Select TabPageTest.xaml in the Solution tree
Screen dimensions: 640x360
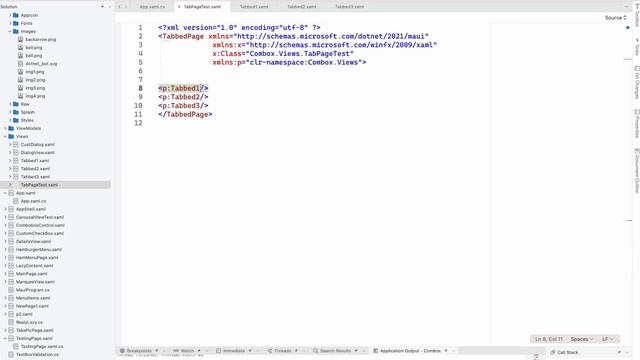(x=39, y=185)
